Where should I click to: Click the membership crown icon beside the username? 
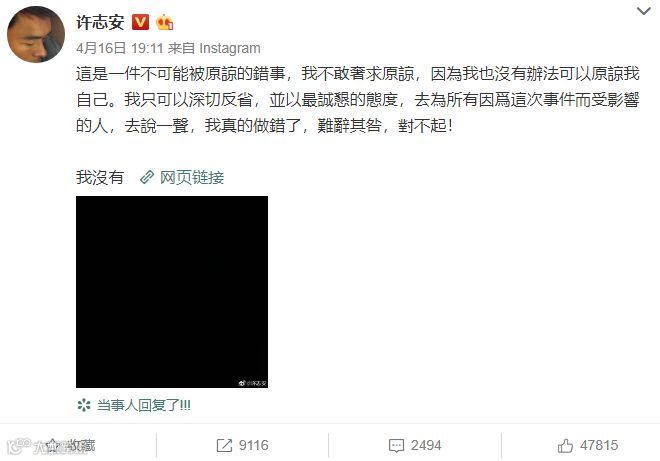click(165, 22)
